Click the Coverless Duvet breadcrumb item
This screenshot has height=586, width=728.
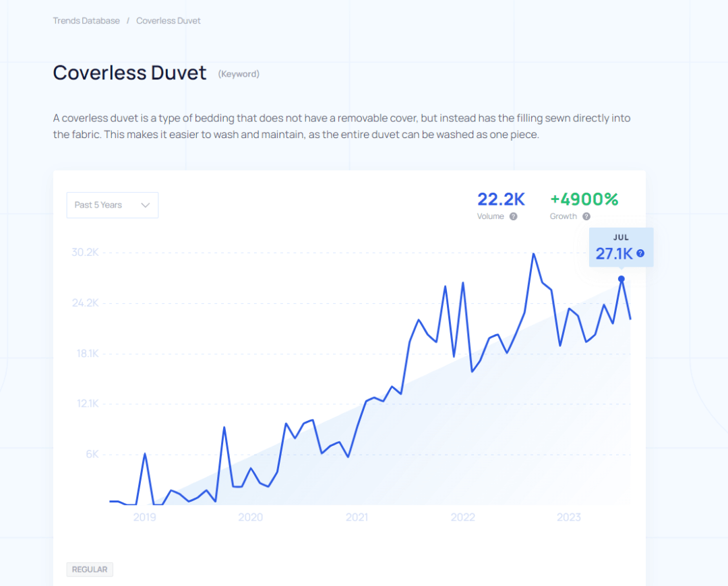tap(169, 21)
